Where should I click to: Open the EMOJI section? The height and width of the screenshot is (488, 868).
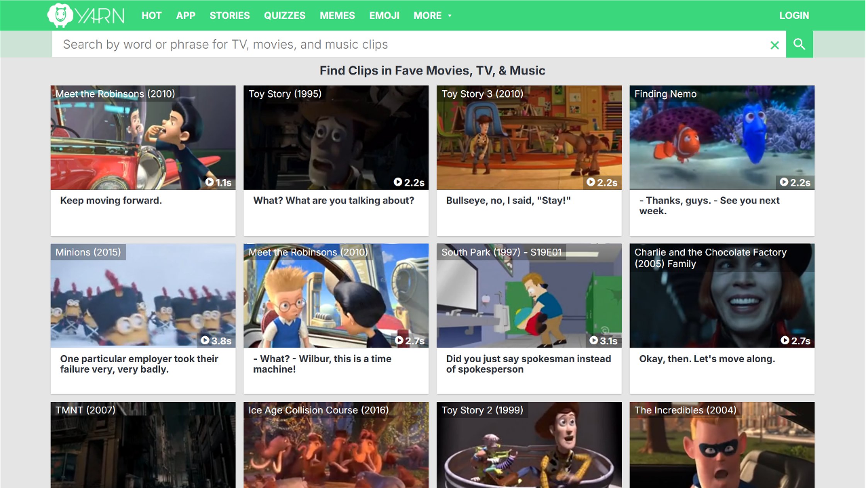coord(384,15)
